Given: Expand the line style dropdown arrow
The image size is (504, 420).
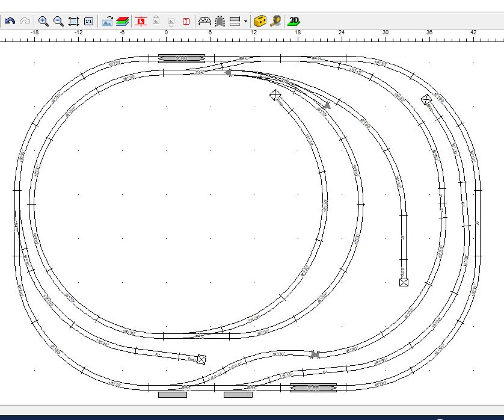Looking at the screenshot, I should 245,21.
